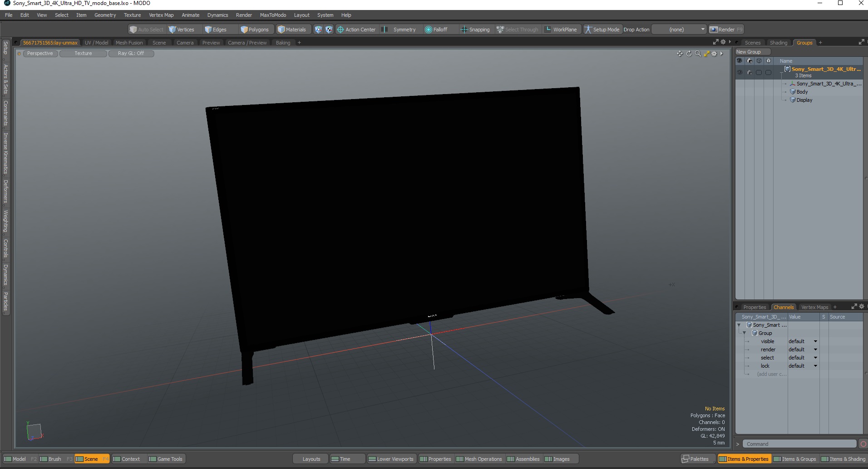Click the Render button
The width and height of the screenshot is (868, 469).
(726, 30)
